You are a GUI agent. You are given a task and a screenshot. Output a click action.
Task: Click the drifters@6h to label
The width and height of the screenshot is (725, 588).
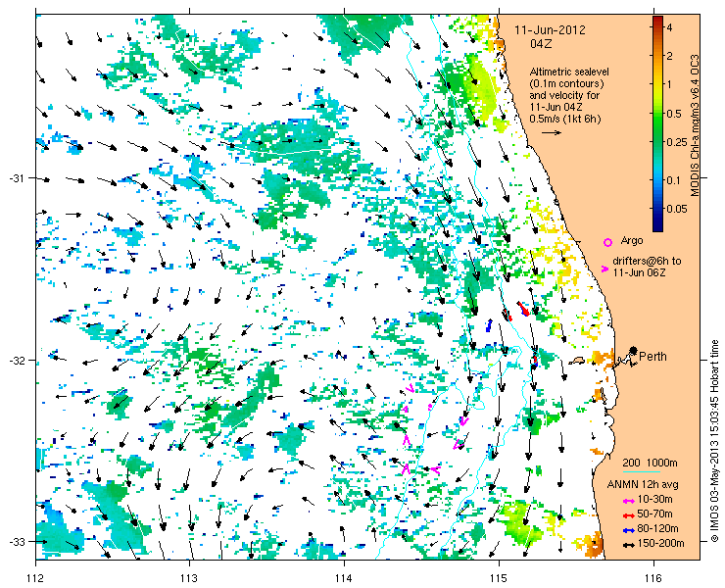click(x=647, y=262)
